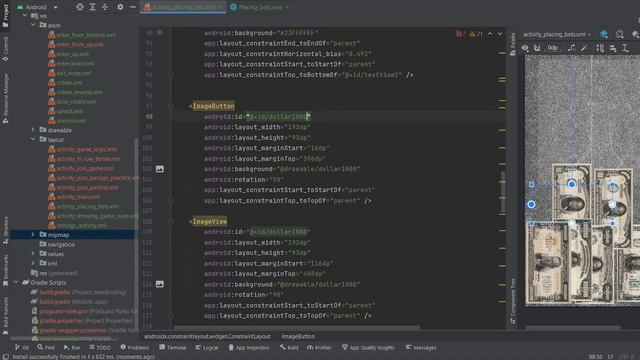Toggle the autoconnect magnet icon
The width and height of the screenshot is (640, 360).
click(537, 48)
